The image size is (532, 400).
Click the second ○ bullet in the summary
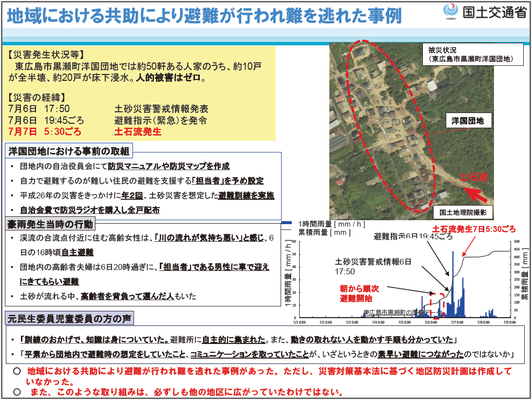pos(17,392)
